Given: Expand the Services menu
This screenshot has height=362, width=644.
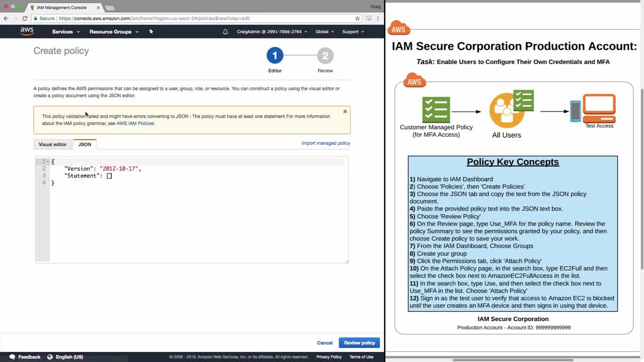Looking at the screenshot, I should (66, 32).
